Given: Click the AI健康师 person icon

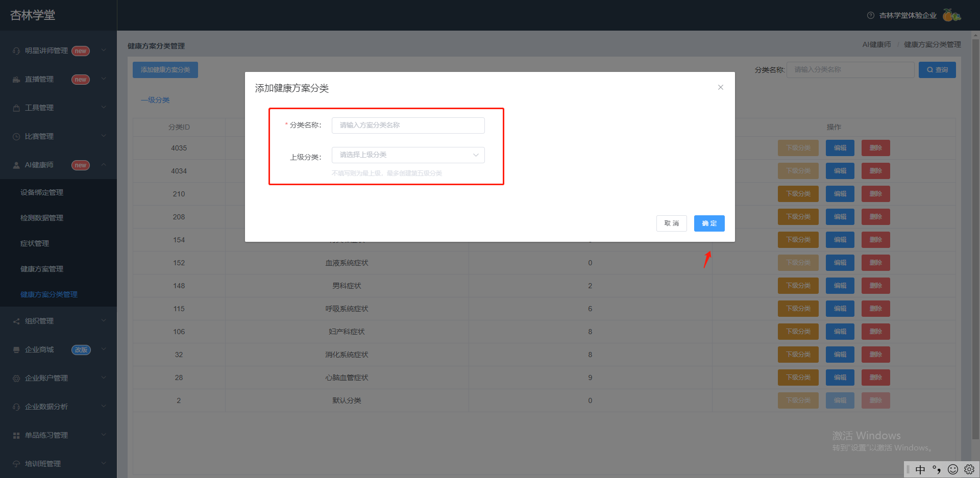Looking at the screenshot, I should click(16, 165).
